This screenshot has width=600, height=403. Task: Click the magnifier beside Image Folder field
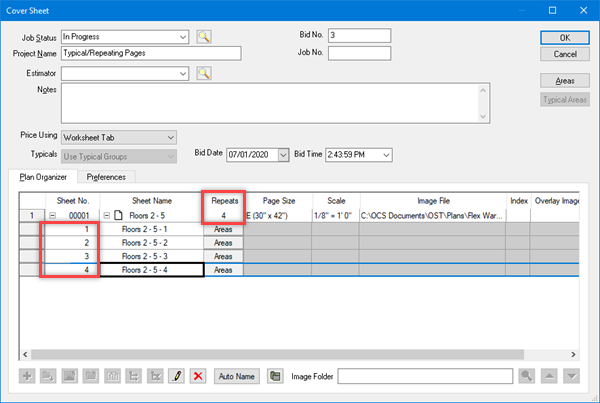click(527, 376)
